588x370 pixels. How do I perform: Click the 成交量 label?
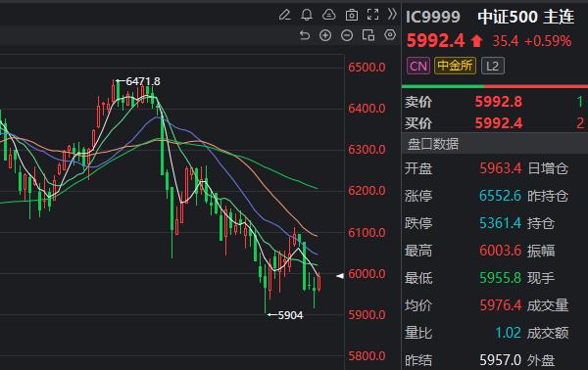tap(548, 305)
